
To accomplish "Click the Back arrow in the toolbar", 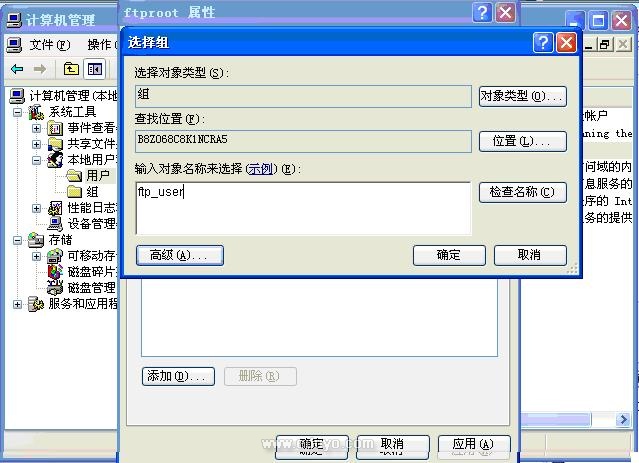I will 17,69.
